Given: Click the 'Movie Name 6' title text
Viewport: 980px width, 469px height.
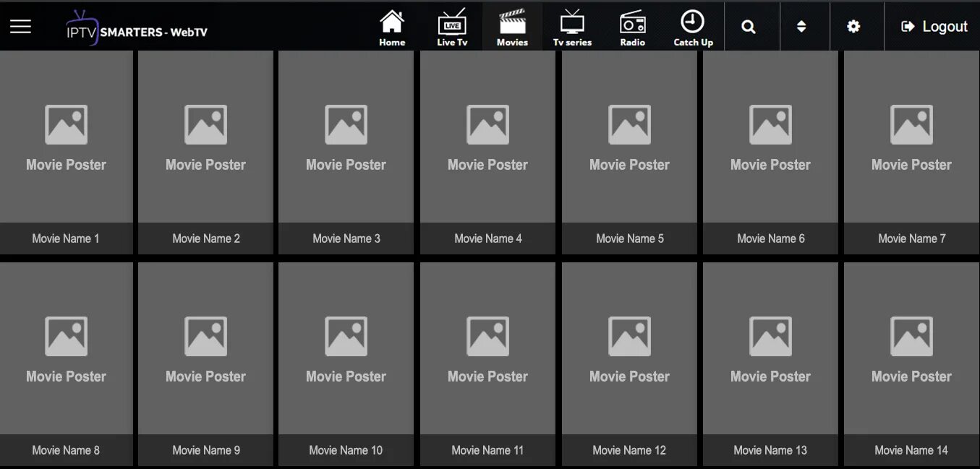Looking at the screenshot, I should 771,238.
